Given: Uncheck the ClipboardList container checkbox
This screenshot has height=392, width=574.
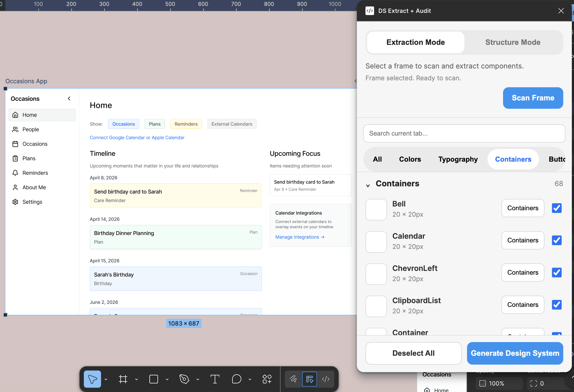Looking at the screenshot, I should click(x=557, y=305).
